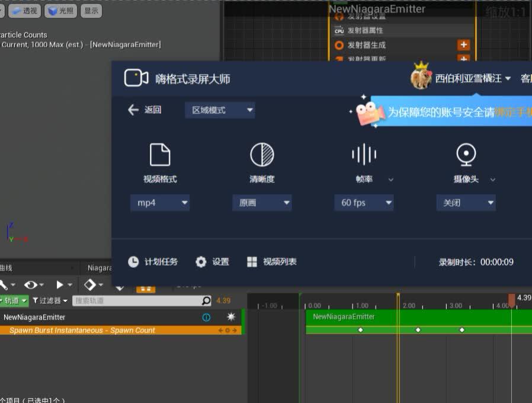Click the orange ring icon of 发射器生成
The width and height of the screenshot is (532, 403).
(339, 45)
